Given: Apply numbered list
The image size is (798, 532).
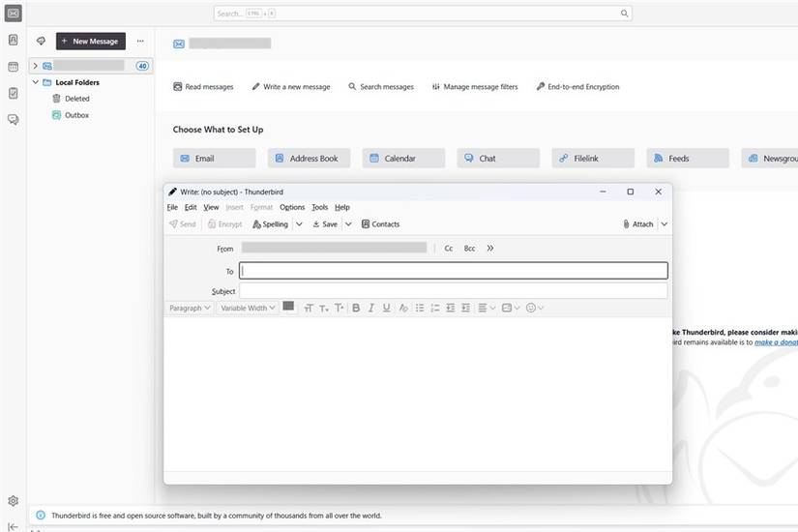Looking at the screenshot, I should click(x=435, y=308).
